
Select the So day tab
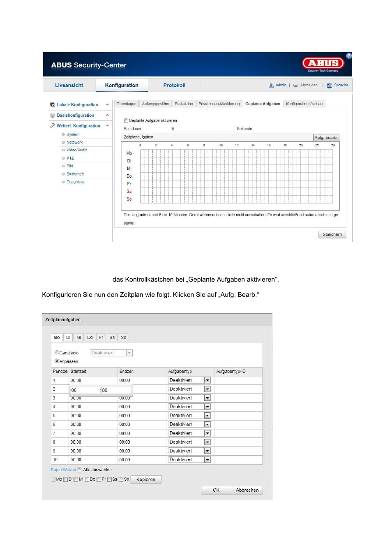pyautogui.click(x=123, y=338)
